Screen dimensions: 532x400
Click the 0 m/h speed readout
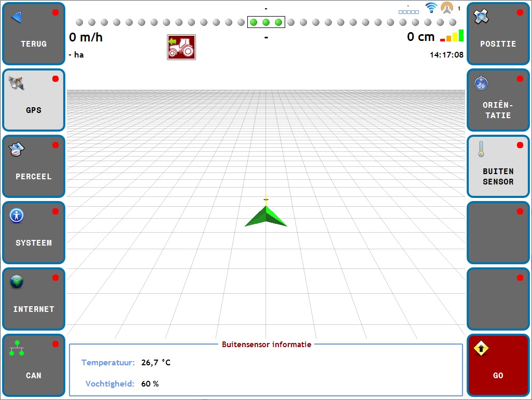[x=86, y=37]
